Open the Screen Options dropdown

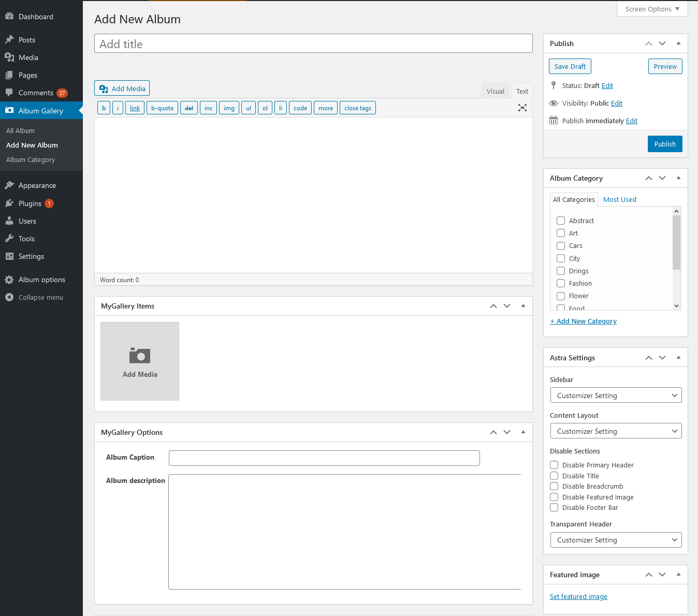tap(652, 9)
